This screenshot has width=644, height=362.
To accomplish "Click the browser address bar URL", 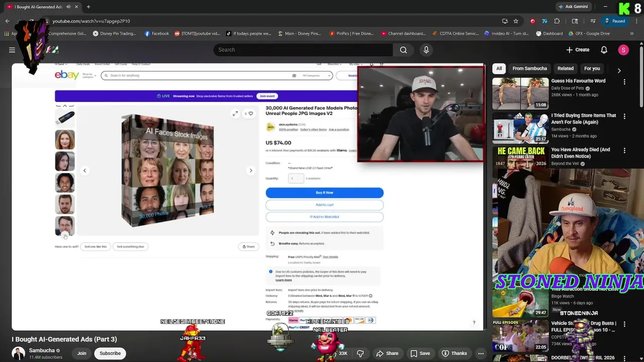I will tap(91, 21).
